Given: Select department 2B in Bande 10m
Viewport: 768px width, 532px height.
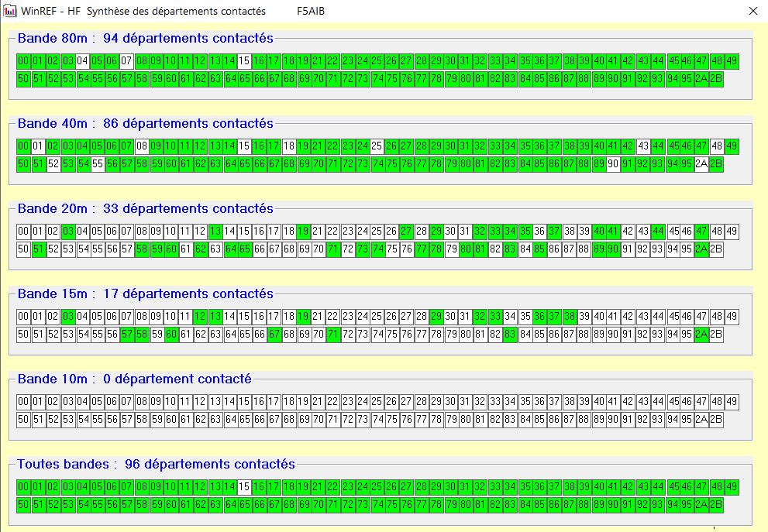Looking at the screenshot, I should [716, 419].
